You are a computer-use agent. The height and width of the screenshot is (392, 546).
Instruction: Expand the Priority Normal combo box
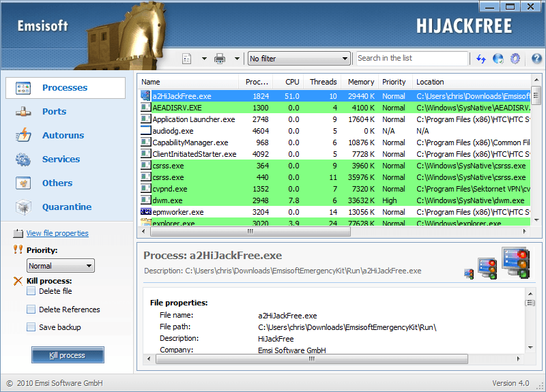[x=61, y=266]
